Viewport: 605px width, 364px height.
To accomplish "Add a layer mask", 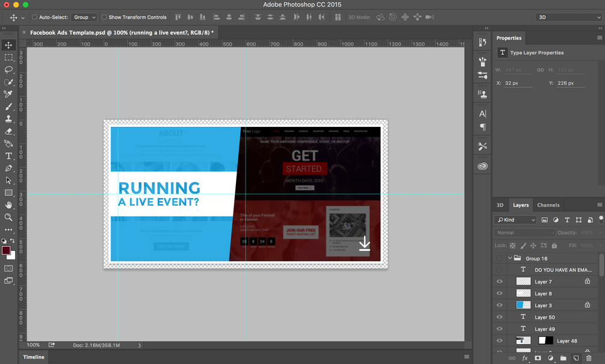I will coord(538,358).
